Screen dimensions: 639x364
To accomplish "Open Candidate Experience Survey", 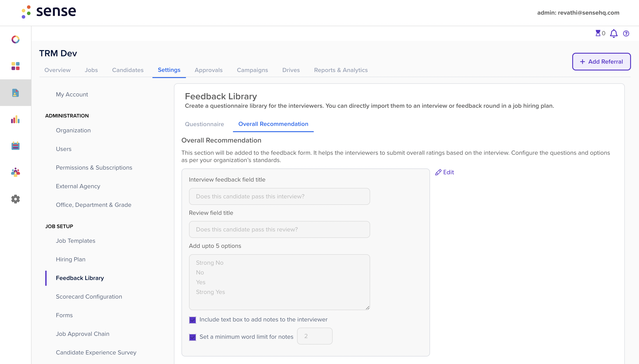I will coord(96,352).
